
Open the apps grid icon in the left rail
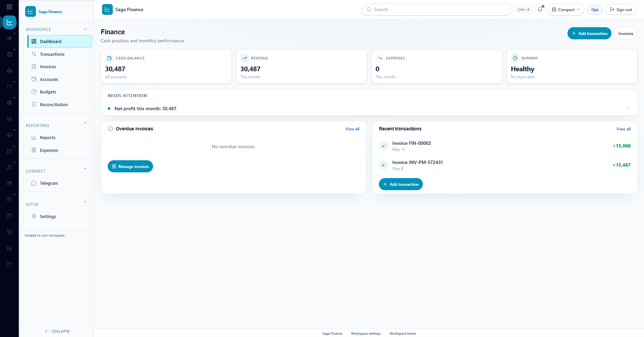click(9, 7)
